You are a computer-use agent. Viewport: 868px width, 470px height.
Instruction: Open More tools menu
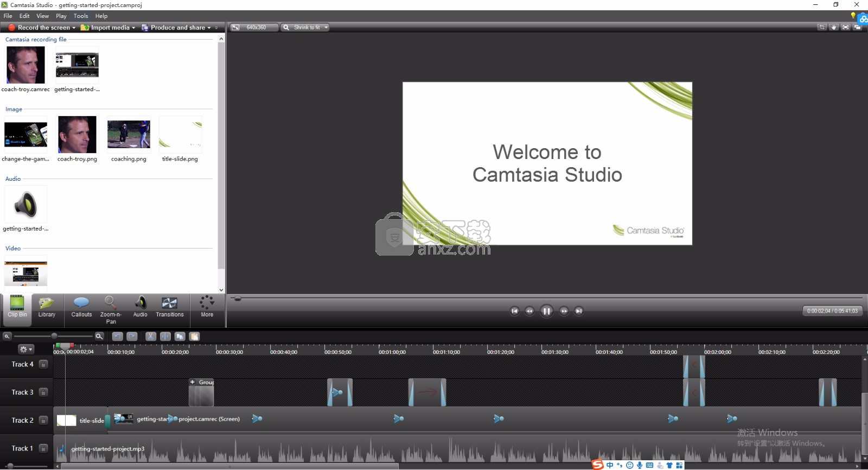[x=207, y=307]
